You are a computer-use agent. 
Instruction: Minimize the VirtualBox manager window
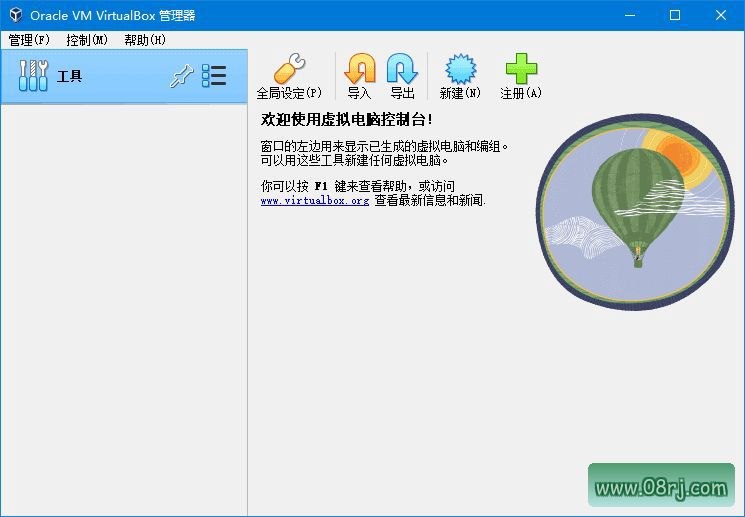[x=630, y=15]
